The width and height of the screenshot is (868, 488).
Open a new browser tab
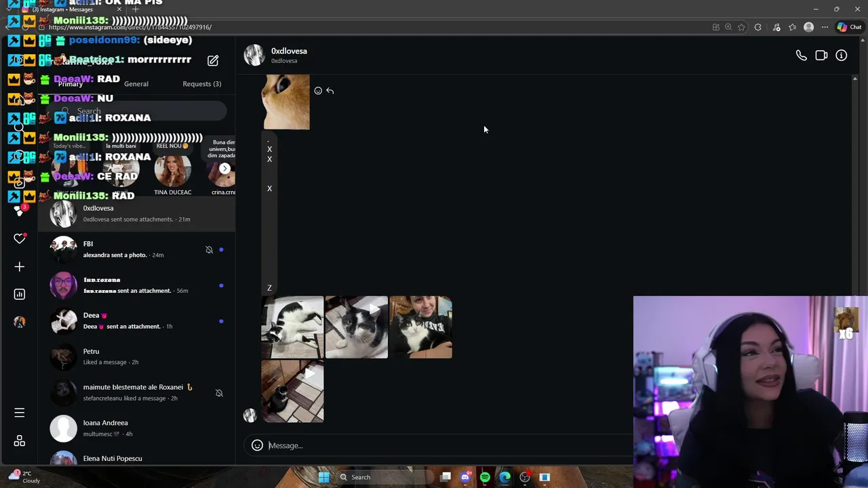(136, 9)
